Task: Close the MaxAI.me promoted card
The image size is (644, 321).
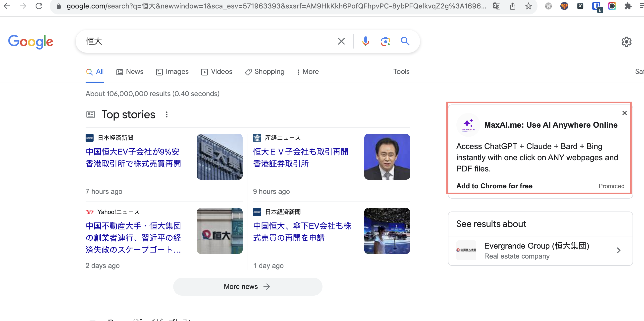Action: coord(624,113)
